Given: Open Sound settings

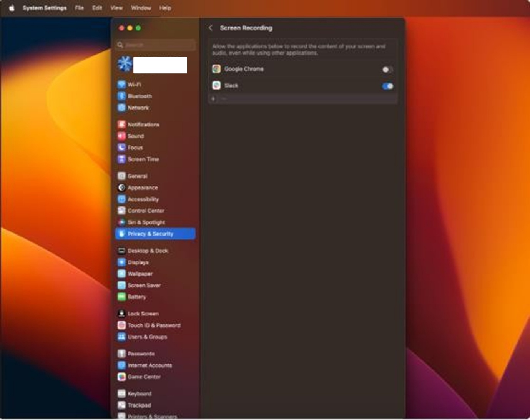Looking at the screenshot, I should (x=135, y=136).
